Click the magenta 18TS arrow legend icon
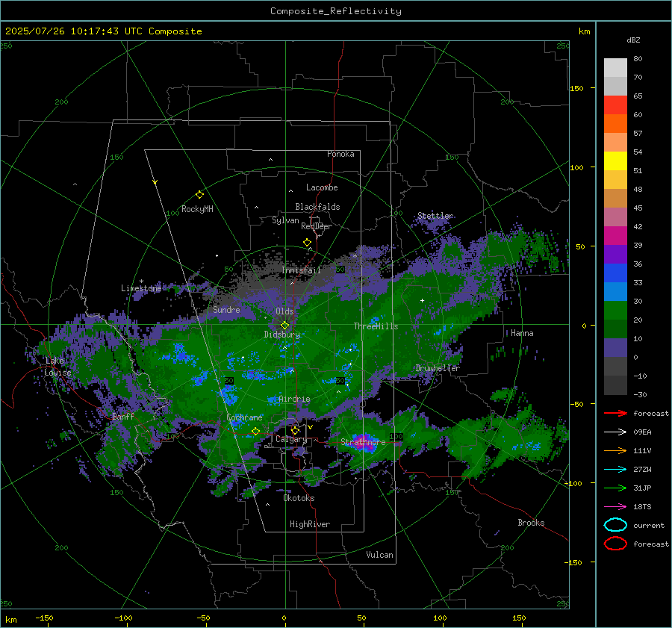The image size is (672, 628). [615, 507]
